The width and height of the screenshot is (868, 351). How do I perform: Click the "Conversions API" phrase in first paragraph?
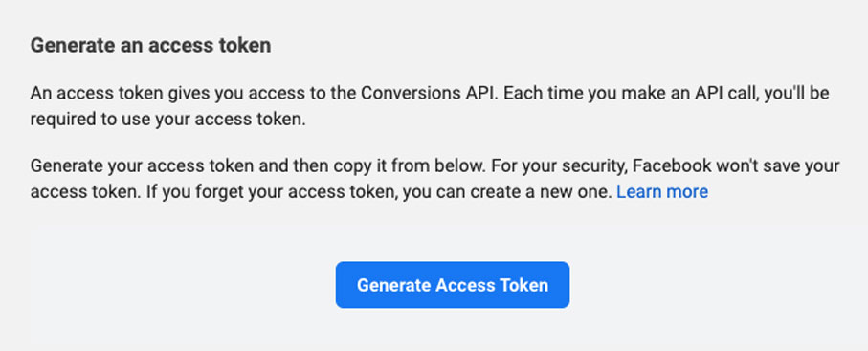click(x=431, y=93)
